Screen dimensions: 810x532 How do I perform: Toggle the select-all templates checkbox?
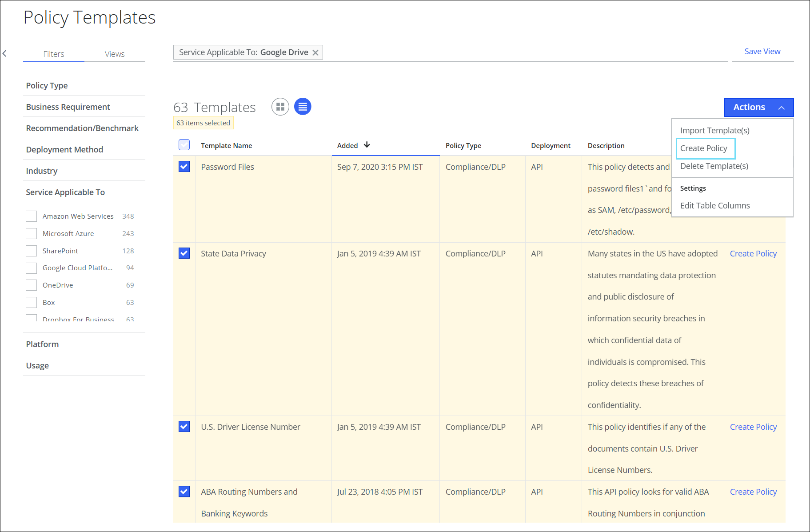pos(184,145)
